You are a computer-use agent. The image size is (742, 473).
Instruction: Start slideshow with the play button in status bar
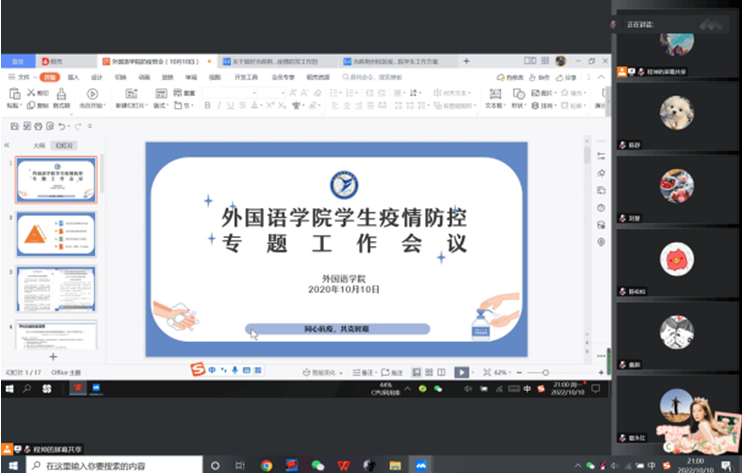click(461, 372)
